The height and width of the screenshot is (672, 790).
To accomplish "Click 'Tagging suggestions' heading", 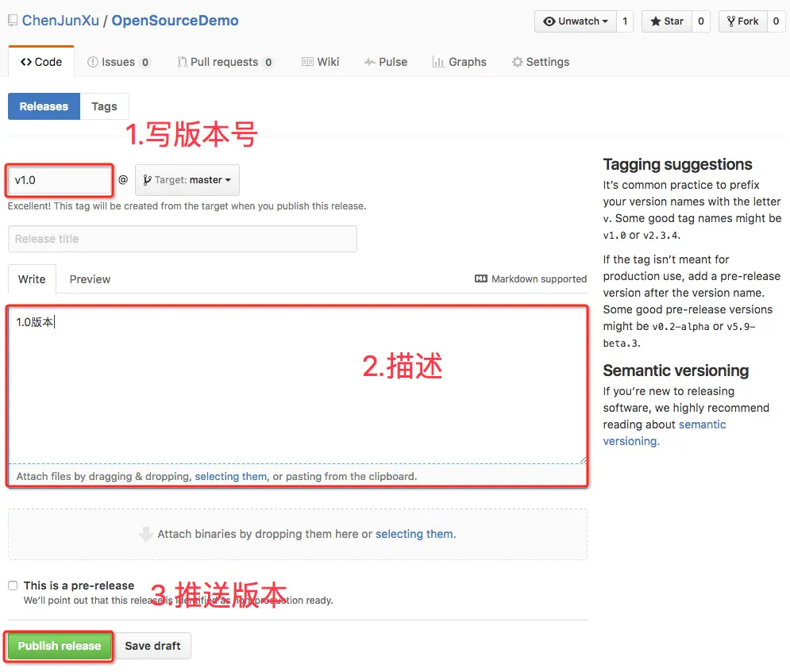I will click(x=677, y=164).
